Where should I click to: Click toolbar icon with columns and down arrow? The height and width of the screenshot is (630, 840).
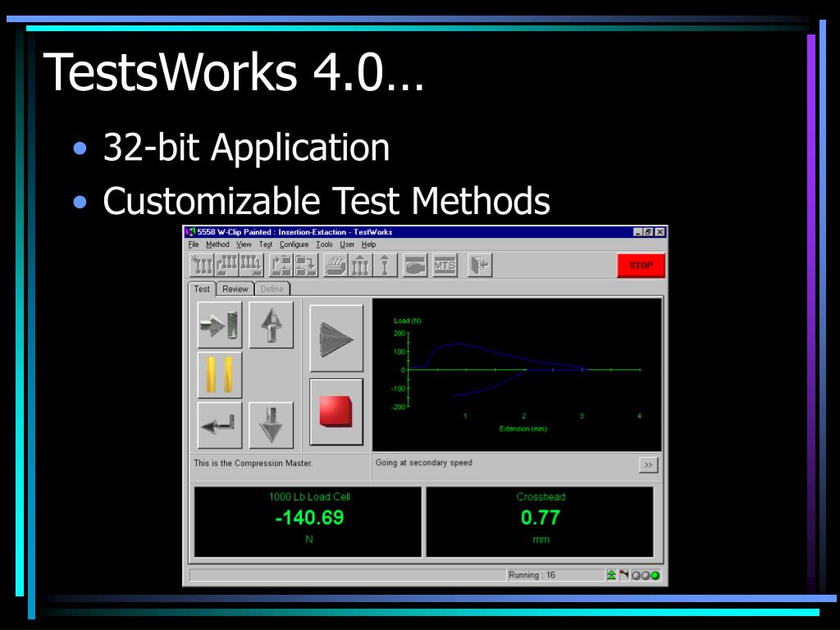pyautogui.click(x=251, y=265)
